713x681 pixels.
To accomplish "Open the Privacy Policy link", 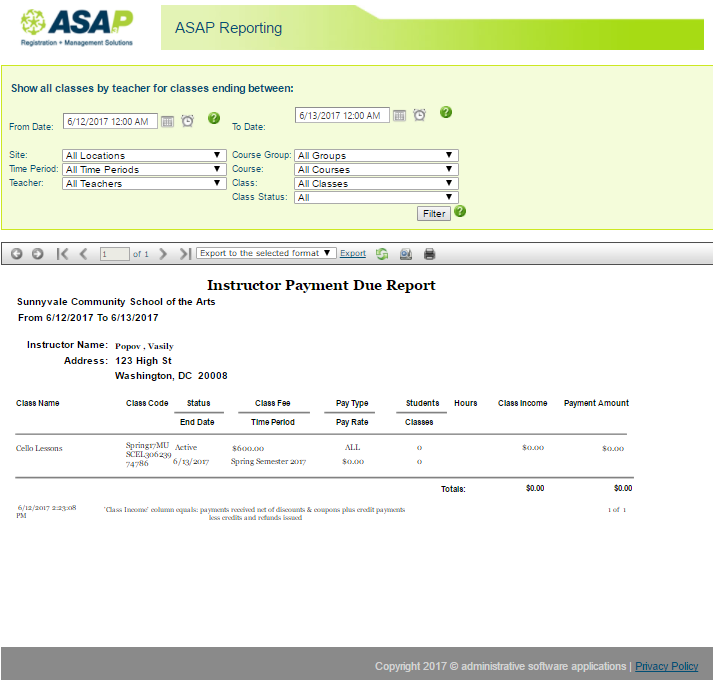I will tap(666, 666).
